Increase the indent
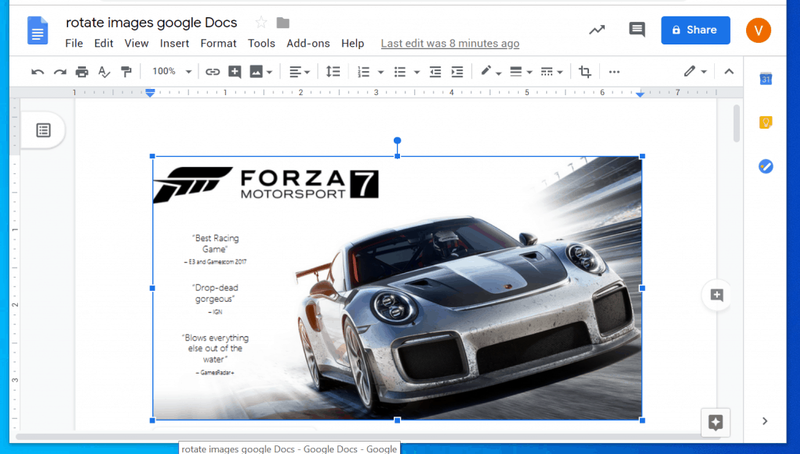Viewport: 800px width, 454px height. (457, 72)
